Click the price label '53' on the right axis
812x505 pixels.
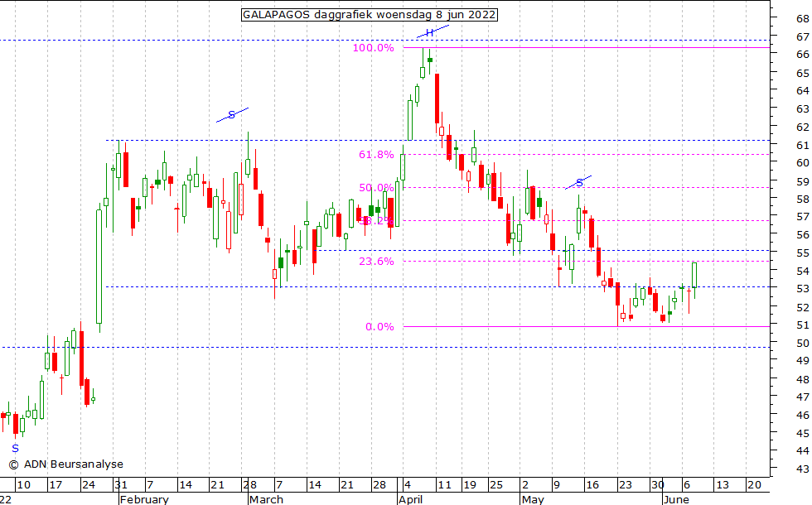(x=803, y=289)
